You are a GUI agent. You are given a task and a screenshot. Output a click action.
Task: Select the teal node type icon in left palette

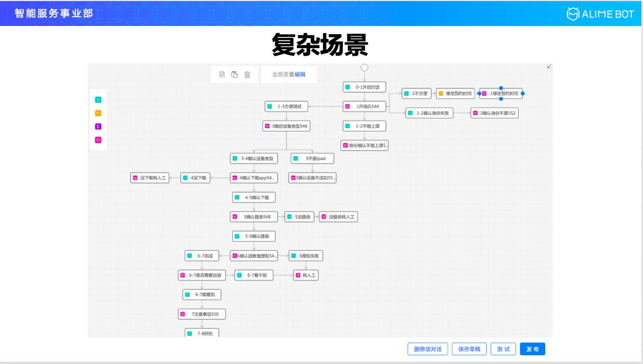98,99
